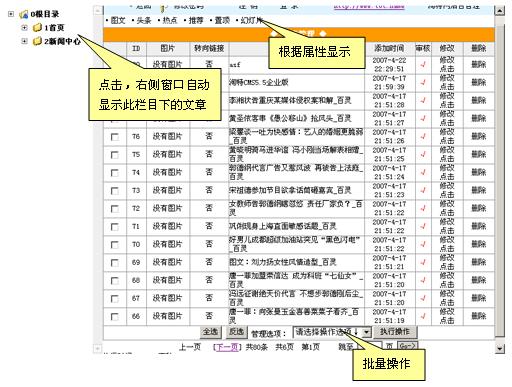Click the 添加时间 column header
This screenshot has width=512, height=387.
(x=389, y=48)
